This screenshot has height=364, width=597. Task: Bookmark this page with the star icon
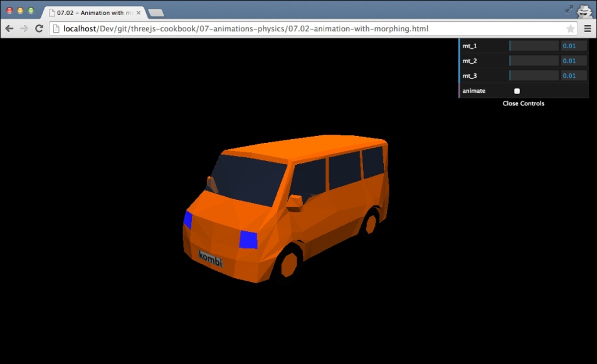(x=571, y=29)
